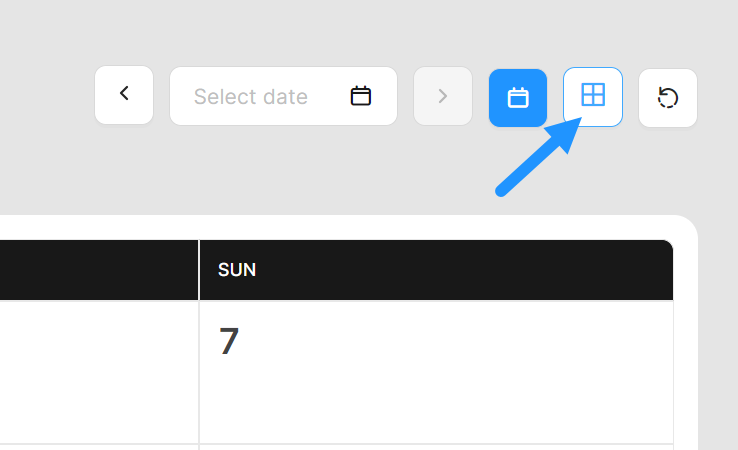Go to the previous date range
Screen dimensions: 738x450
(124, 95)
